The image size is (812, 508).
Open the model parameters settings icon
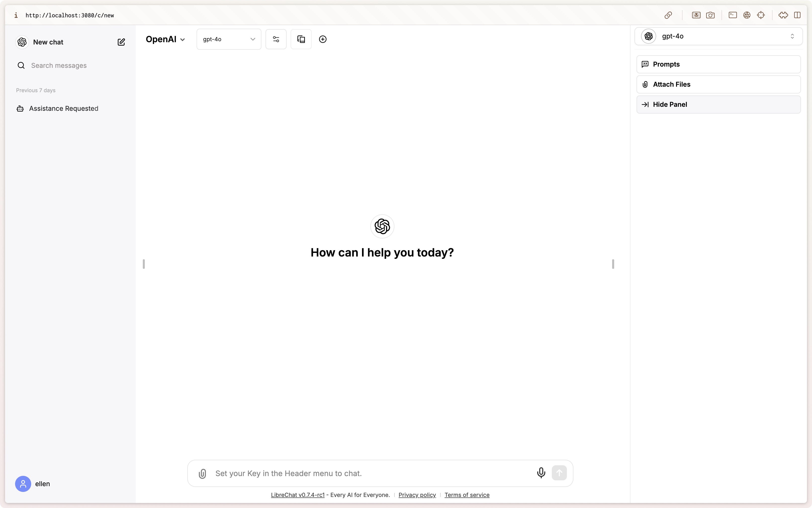pyautogui.click(x=276, y=39)
